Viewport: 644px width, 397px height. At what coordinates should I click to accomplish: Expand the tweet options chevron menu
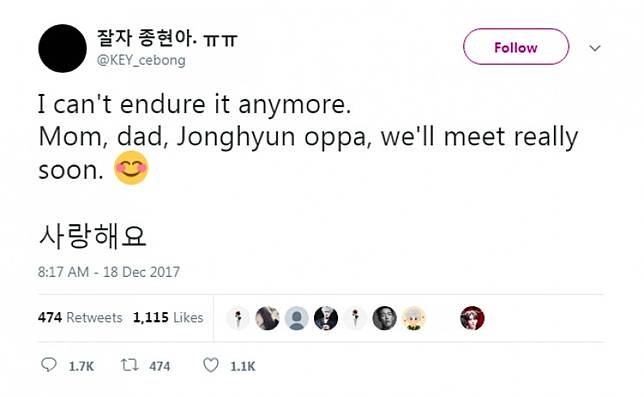click(595, 48)
